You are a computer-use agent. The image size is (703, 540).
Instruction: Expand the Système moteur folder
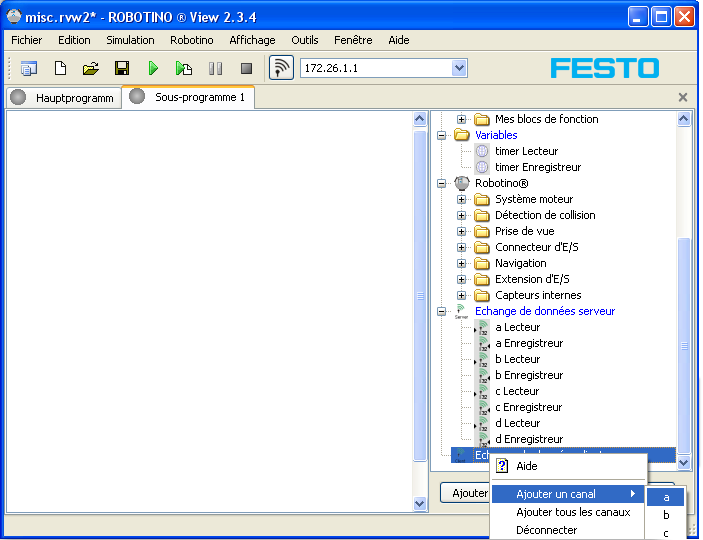[x=461, y=199]
